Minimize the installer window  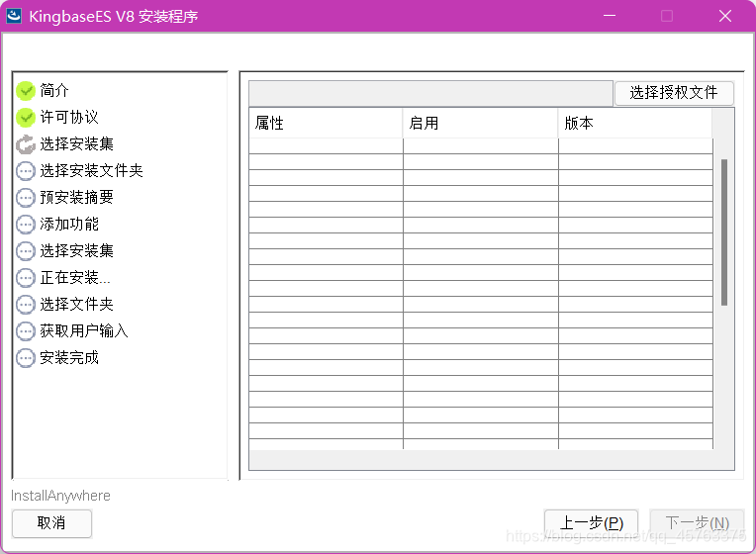coord(610,16)
